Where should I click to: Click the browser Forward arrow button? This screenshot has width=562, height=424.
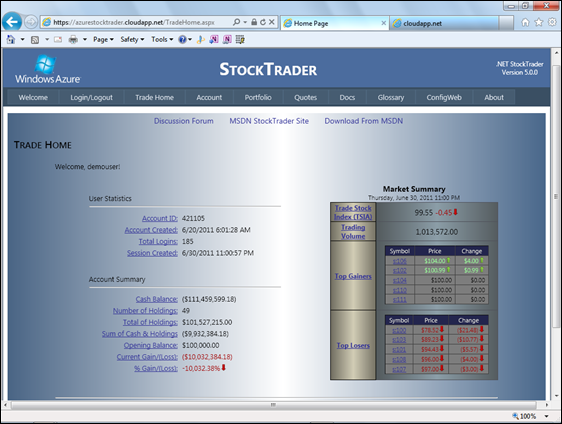(x=31, y=22)
